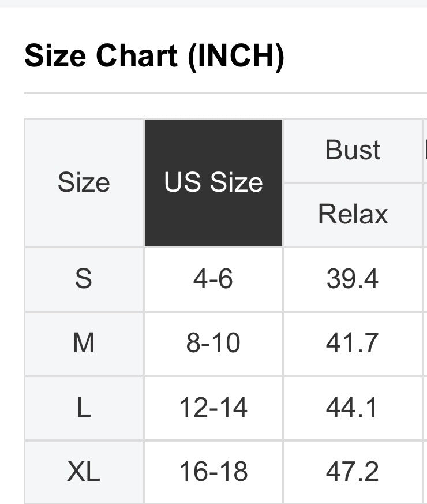The image size is (427, 504).
Task: Click the Size Chart (INCH) heading
Action: (x=154, y=57)
